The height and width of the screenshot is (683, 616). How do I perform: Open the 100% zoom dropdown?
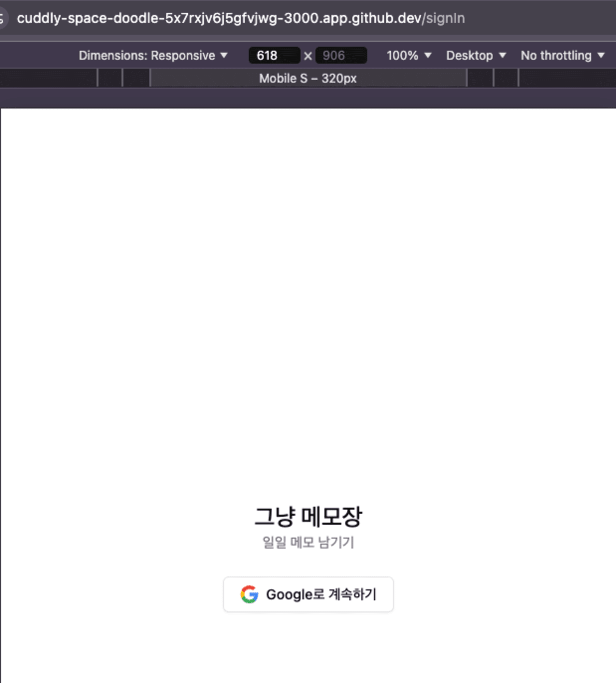pos(409,55)
